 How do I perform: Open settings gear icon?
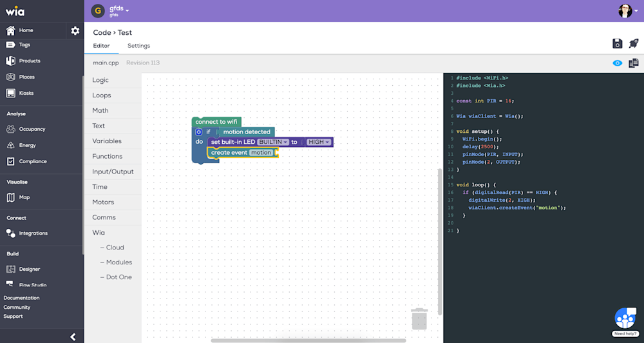tap(75, 30)
